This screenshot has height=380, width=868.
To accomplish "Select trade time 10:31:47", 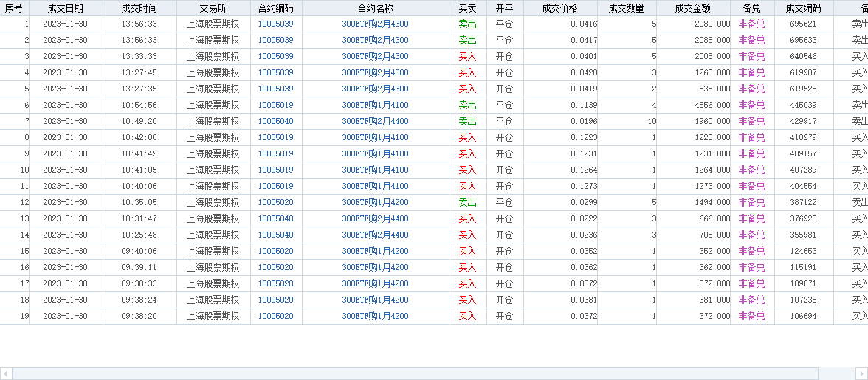I will [139, 218].
